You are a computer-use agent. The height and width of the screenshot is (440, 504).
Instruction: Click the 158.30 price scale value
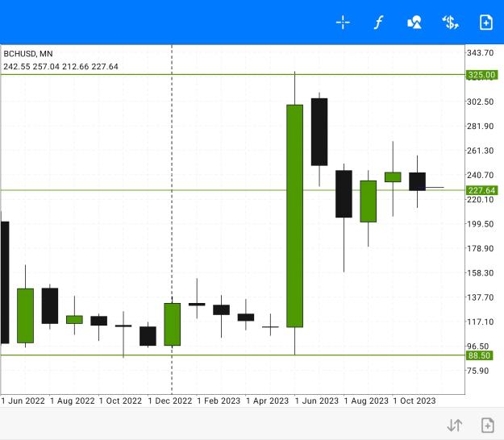coord(480,273)
